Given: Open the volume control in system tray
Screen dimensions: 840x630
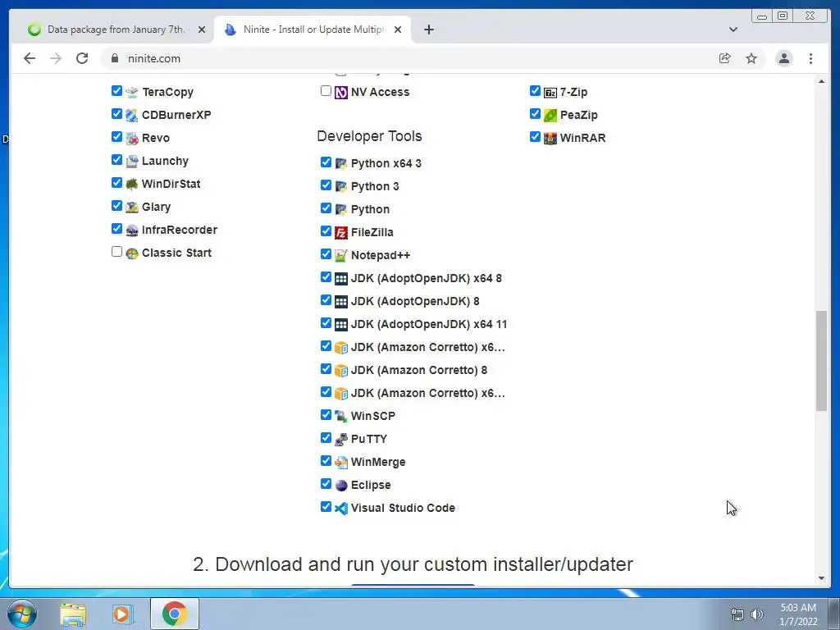Looking at the screenshot, I should pyautogui.click(x=757, y=614).
